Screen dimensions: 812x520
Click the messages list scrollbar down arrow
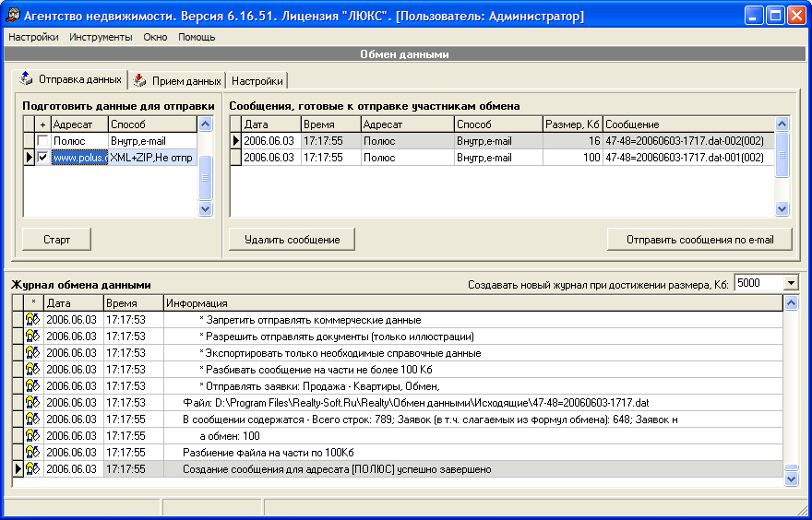click(x=782, y=209)
